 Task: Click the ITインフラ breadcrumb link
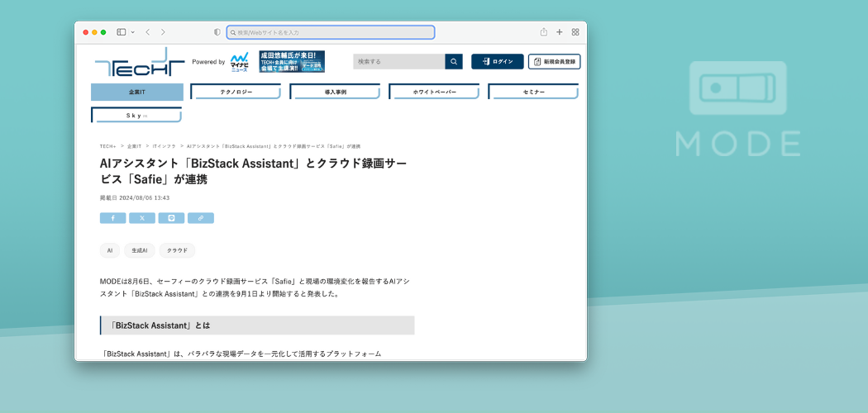[x=164, y=146]
